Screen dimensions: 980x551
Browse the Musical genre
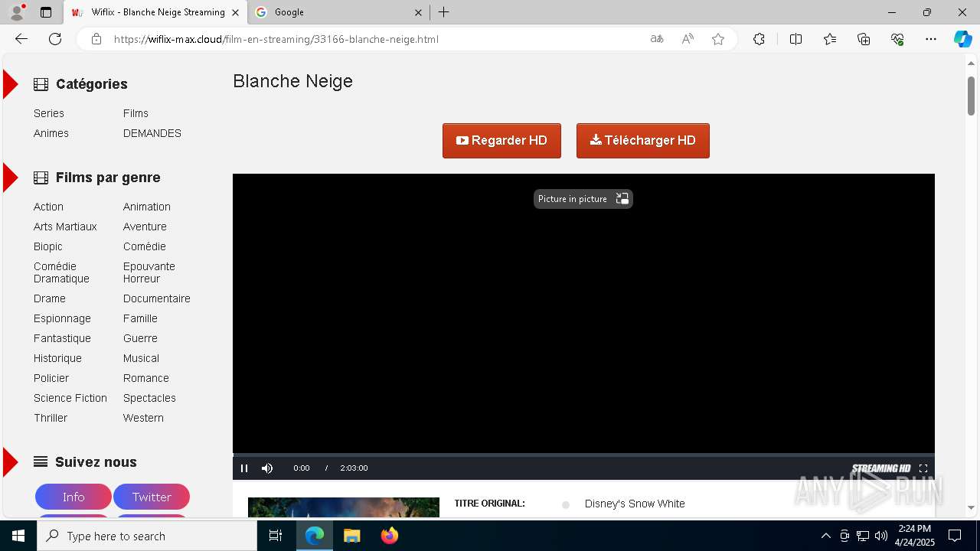pyautogui.click(x=141, y=358)
